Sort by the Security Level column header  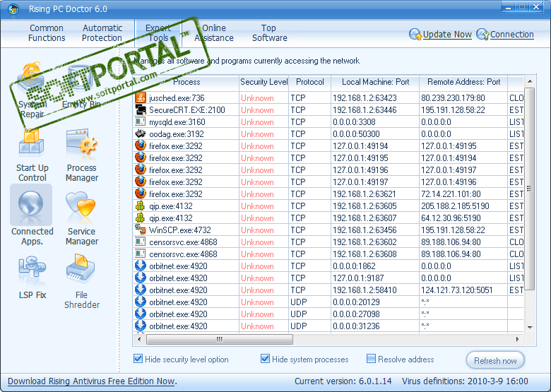click(264, 82)
